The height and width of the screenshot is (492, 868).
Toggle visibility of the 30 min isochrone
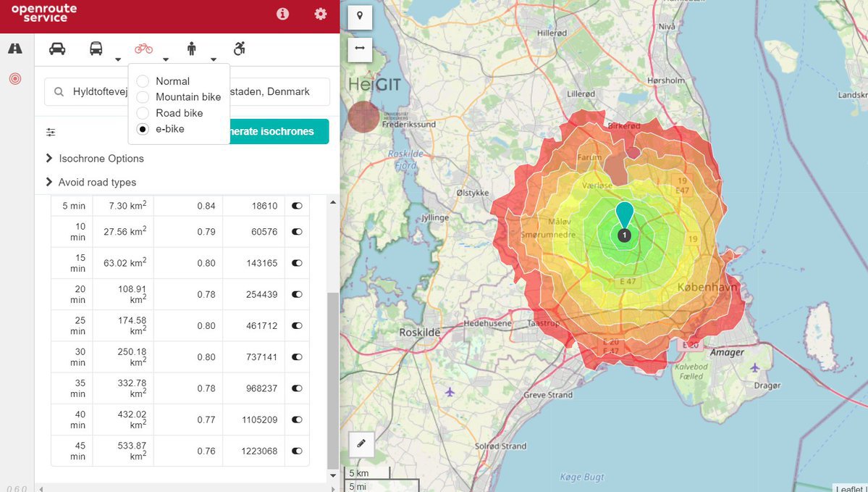pos(297,357)
